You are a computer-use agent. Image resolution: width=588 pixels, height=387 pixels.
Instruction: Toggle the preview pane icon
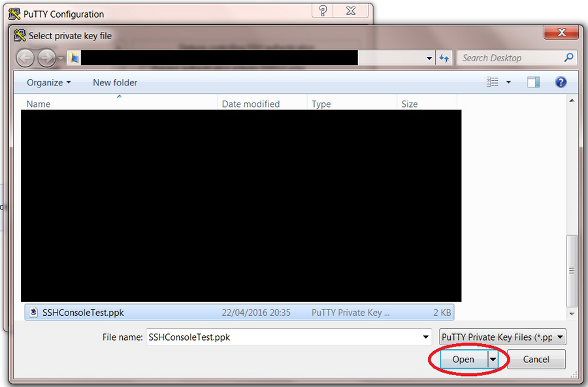[x=533, y=82]
